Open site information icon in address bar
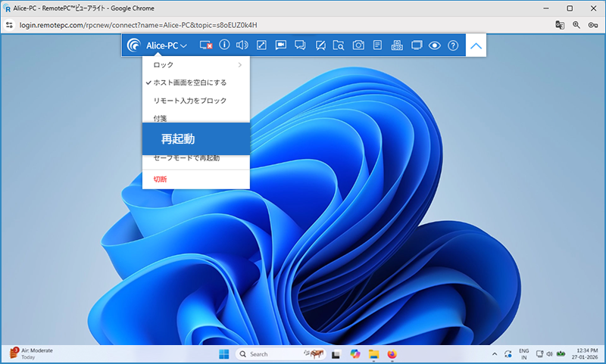Screen dimensions: 606x364 tap(9, 25)
